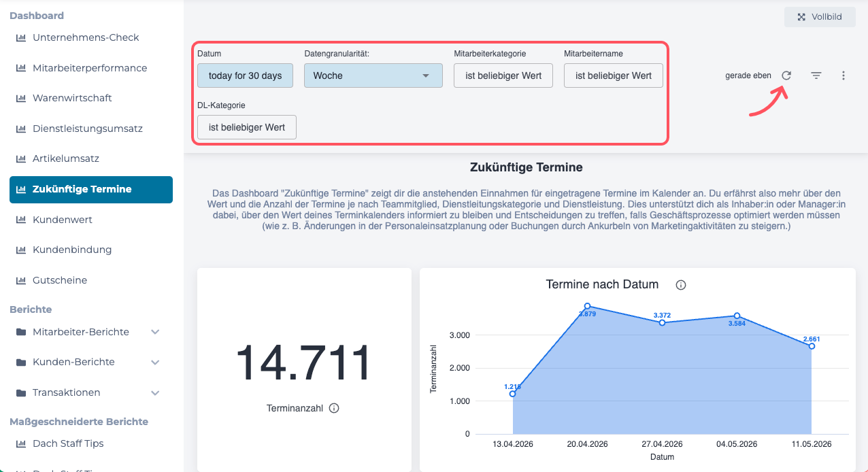Select Gutscheine in the sidebar
Screen dimensions: 868x472
pos(60,280)
